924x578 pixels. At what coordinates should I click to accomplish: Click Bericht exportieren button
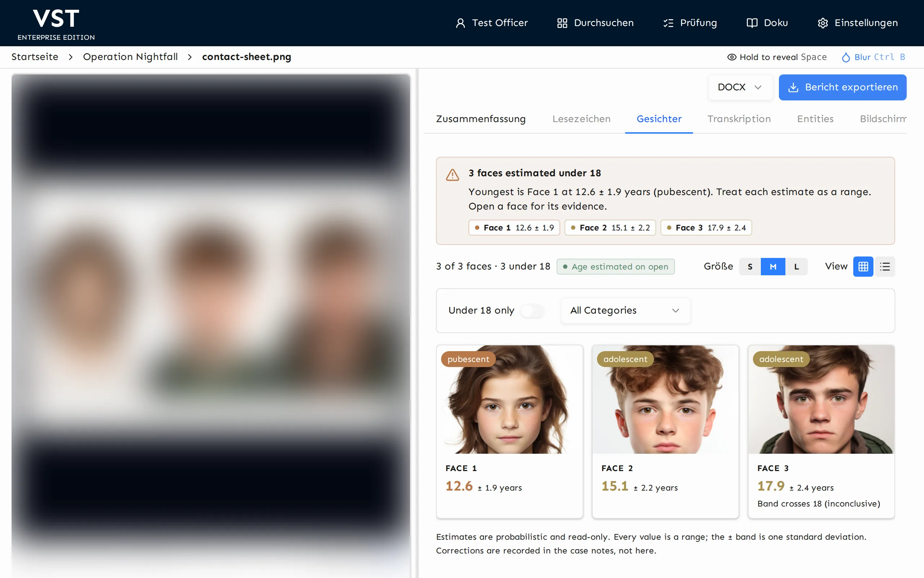tap(842, 87)
